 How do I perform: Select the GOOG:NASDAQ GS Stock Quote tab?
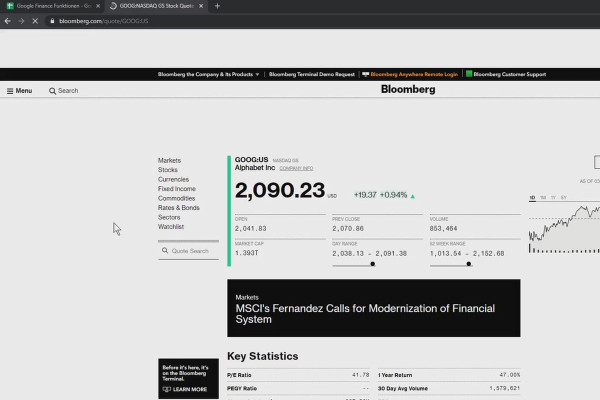tap(156, 6)
